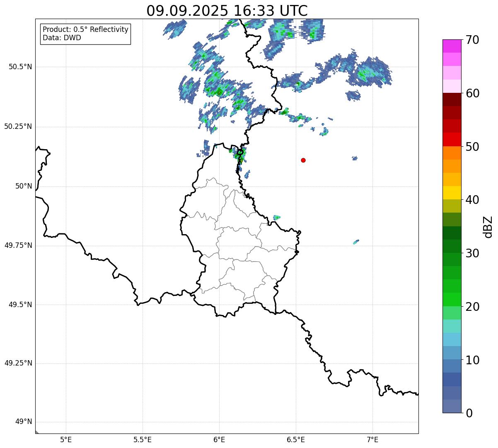Click the longitude label 7°E
This screenshot has width=498, height=448.
372,440
